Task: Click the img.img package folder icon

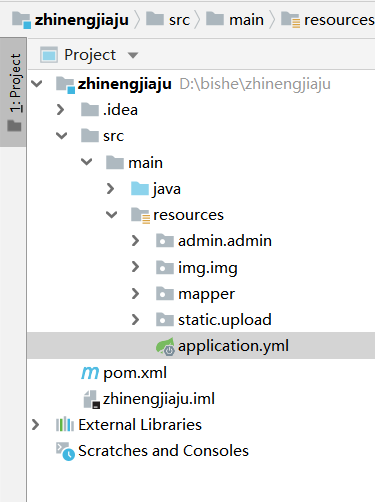Action: (x=165, y=267)
